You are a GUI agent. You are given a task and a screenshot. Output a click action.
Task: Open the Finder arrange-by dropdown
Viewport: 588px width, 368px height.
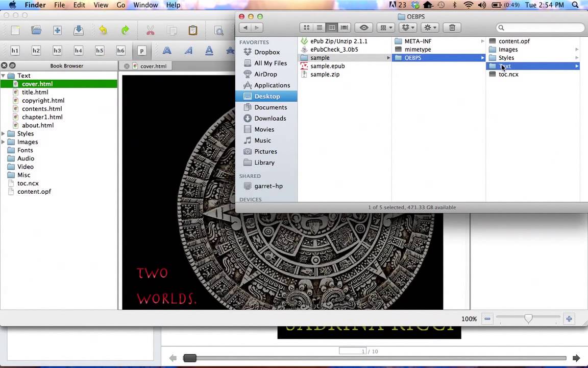(x=385, y=28)
